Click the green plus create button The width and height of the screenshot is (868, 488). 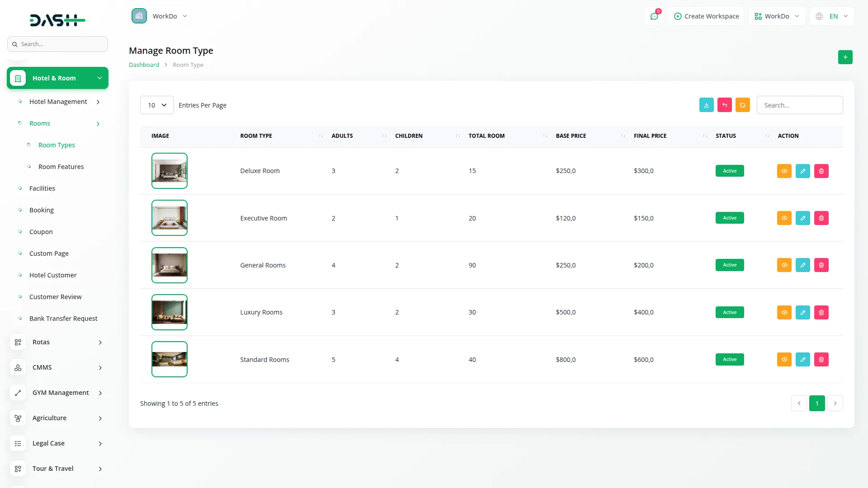coord(845,57)
